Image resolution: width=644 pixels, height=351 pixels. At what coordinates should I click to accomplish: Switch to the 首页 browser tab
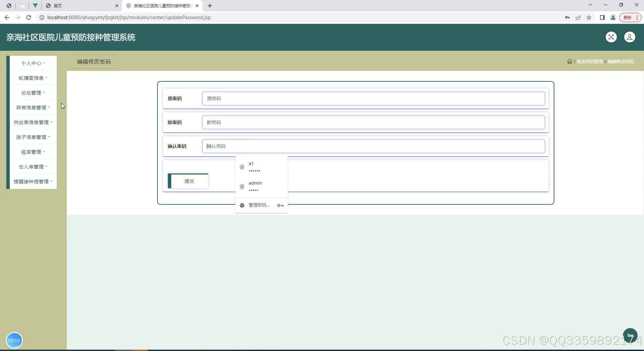(x=82, y=6)
